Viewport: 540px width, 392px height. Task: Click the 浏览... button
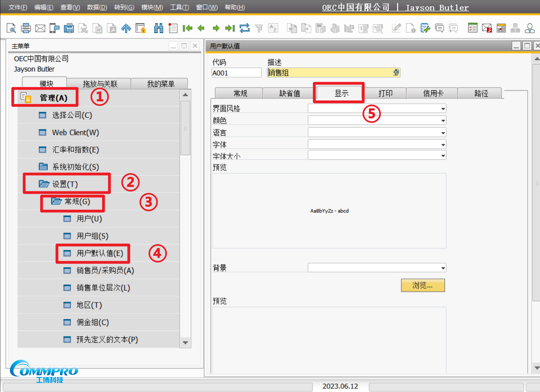click(422, 285)
